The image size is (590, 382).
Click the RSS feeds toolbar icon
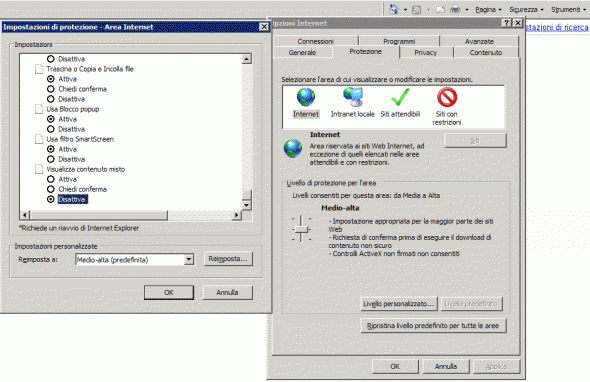(417, 10)
